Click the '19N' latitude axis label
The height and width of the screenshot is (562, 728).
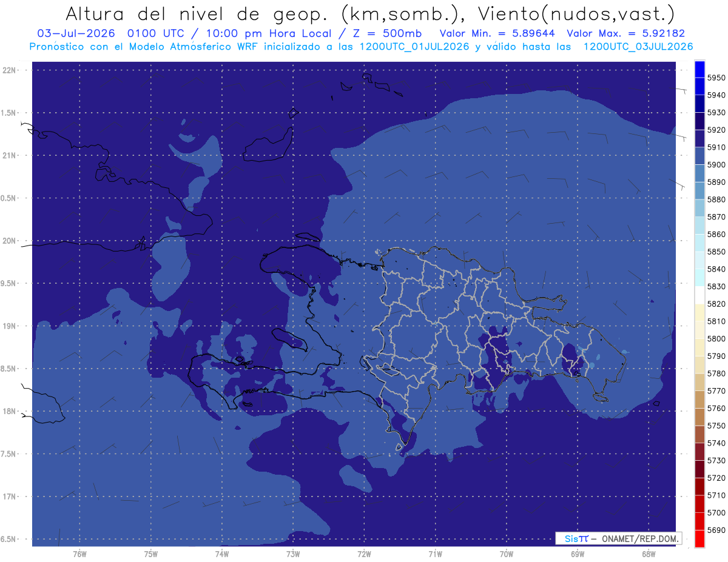click(9, 326)
